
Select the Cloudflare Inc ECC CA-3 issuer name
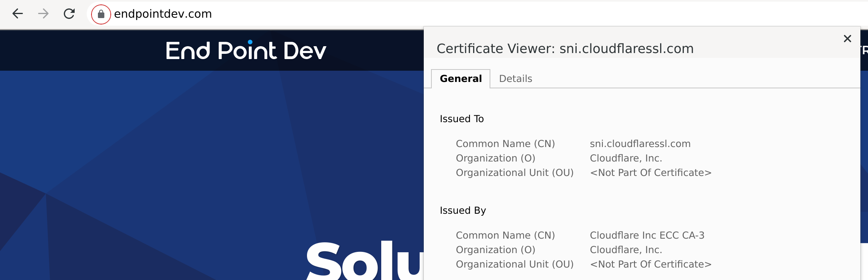[647, 235]
